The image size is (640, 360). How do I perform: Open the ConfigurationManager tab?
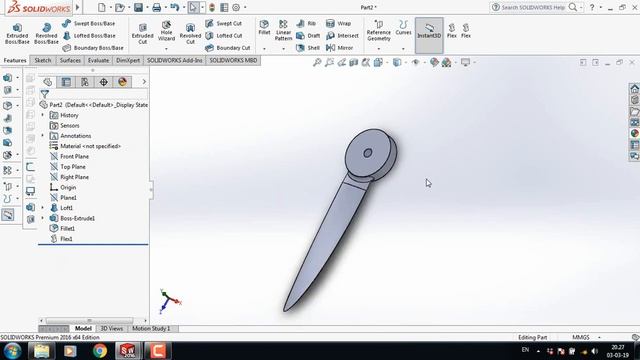point(85,82)
